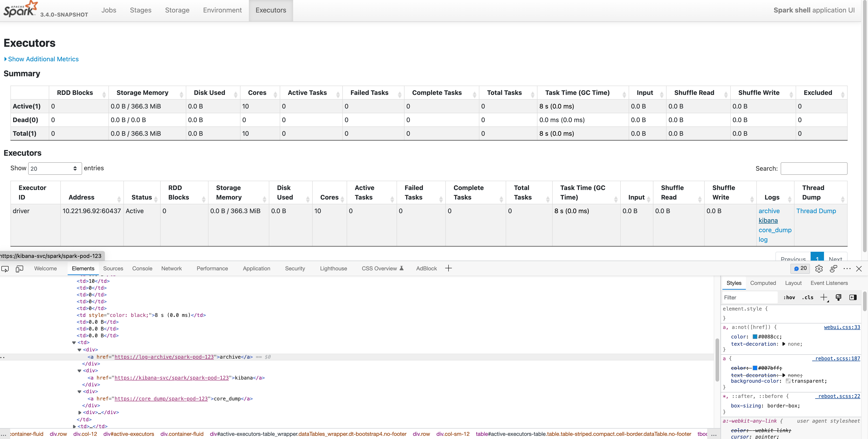Toggle rendering emulations paintbrush icon

pos(838,297)
